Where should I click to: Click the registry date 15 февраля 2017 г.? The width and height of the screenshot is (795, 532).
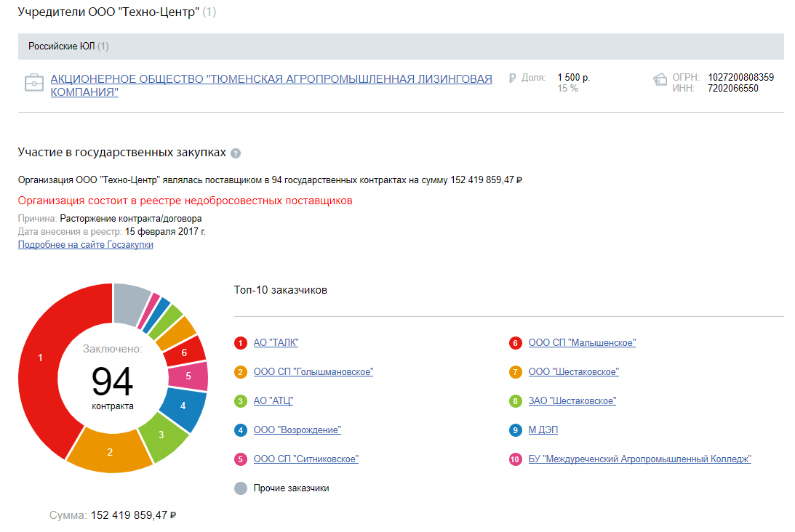(165, 232)
